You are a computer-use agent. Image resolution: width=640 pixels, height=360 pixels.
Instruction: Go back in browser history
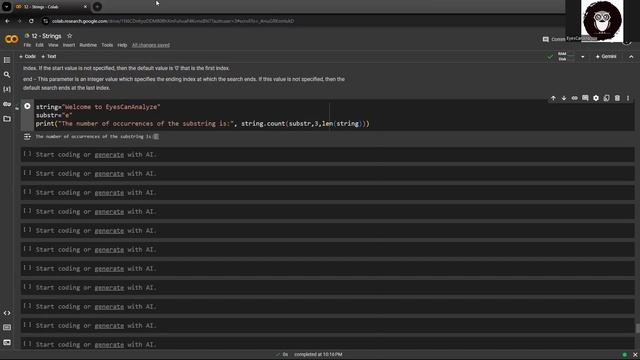[x=8, y=21]
